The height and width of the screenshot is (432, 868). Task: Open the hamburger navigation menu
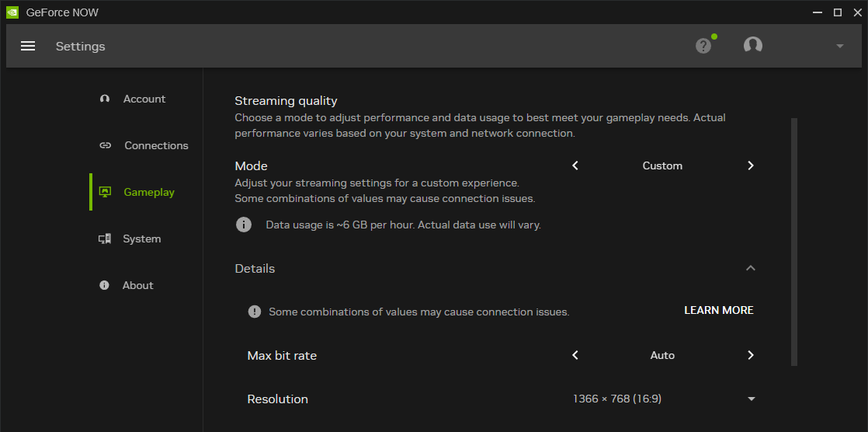pyautogui.click(x=28, y=46)
